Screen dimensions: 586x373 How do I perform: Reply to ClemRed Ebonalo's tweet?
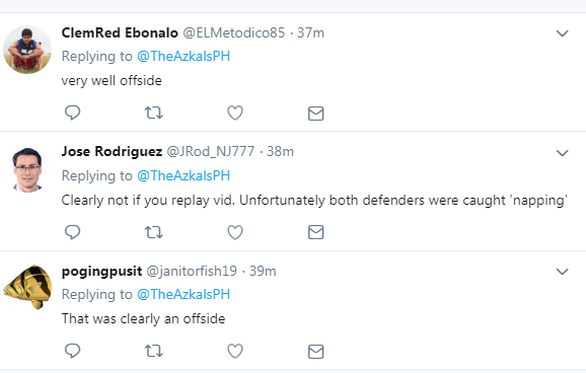73,112
